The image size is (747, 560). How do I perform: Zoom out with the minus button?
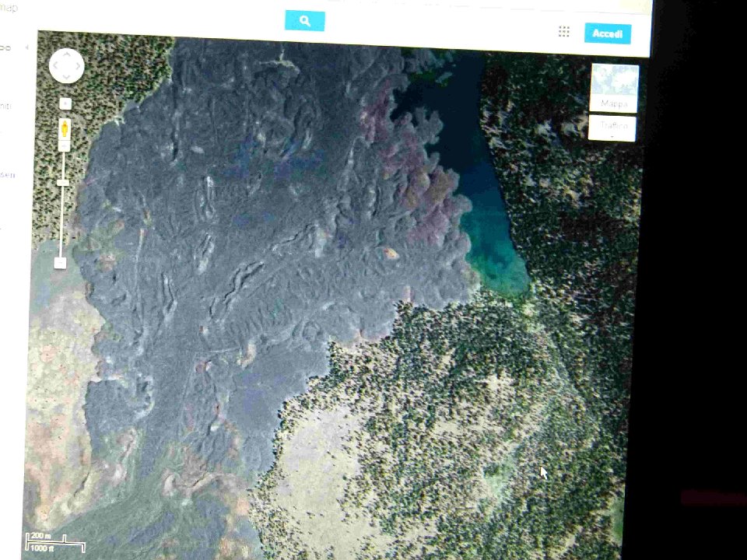[x=60, y=263]
